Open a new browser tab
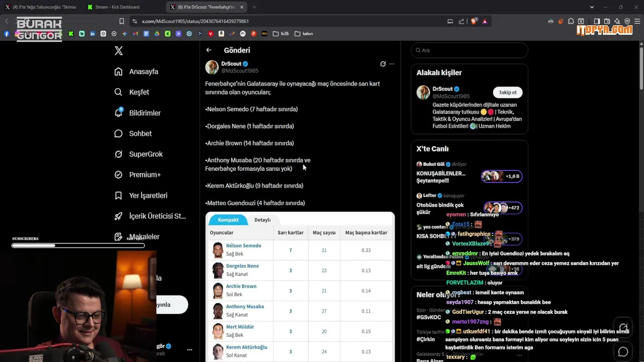This screenshot has height=362, width=644. tap(254, 7)
